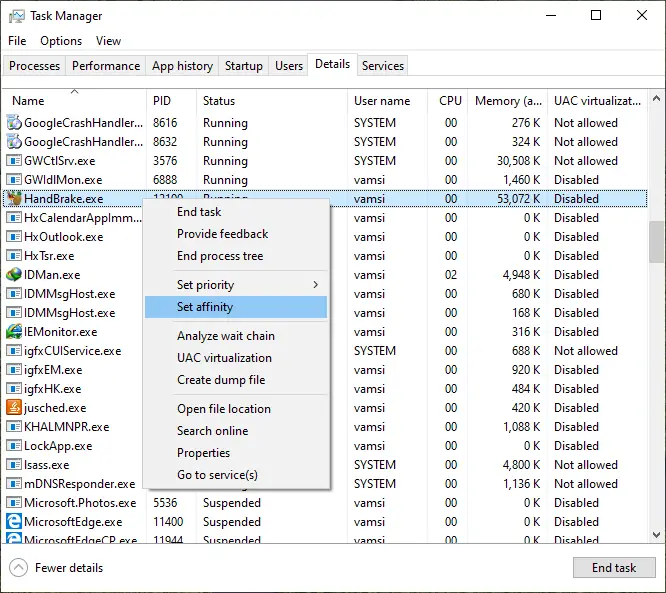This screenshot has height=593, width=666.
Task: Click icon of GoogleCrashHandler PID 8616
Action: coord(14,122)
